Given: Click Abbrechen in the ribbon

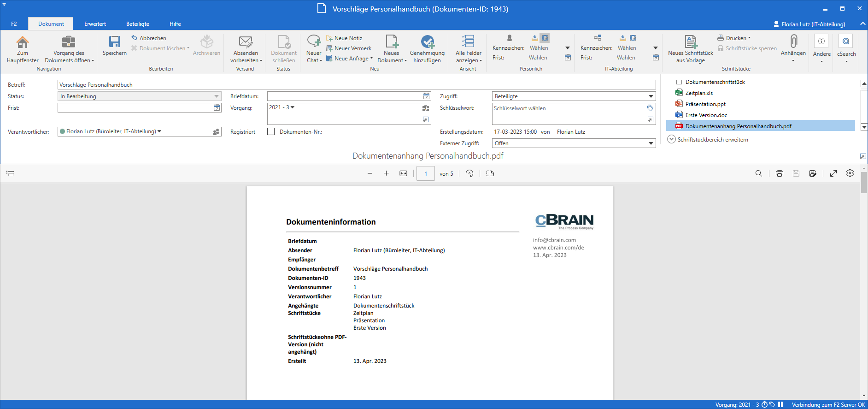Looking at the screenshot, I should coord(152,38).
